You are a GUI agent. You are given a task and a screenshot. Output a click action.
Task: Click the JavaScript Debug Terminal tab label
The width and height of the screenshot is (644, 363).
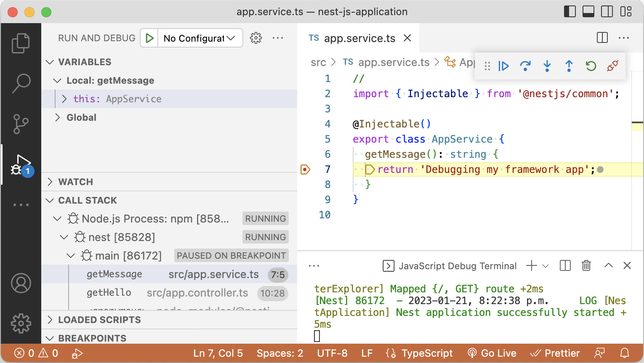coord(458,265)
